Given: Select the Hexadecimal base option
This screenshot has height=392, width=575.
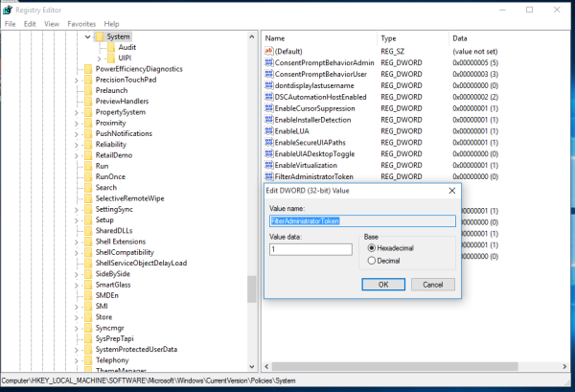Looking at the screenshot, I should pyautogui.click(x=390, y=248).
